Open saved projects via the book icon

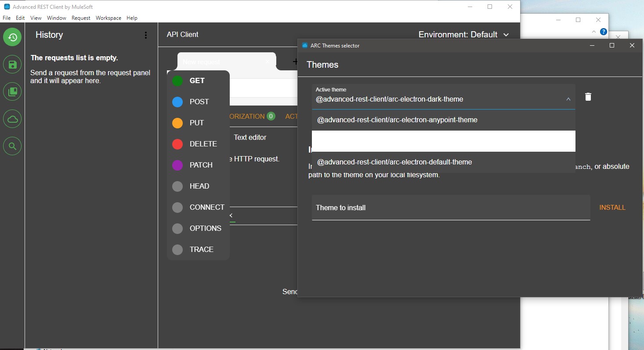[12, 91]
